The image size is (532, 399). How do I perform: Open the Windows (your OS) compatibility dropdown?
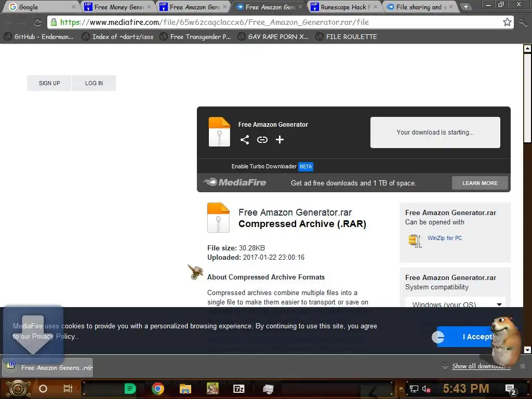(455, 303)
